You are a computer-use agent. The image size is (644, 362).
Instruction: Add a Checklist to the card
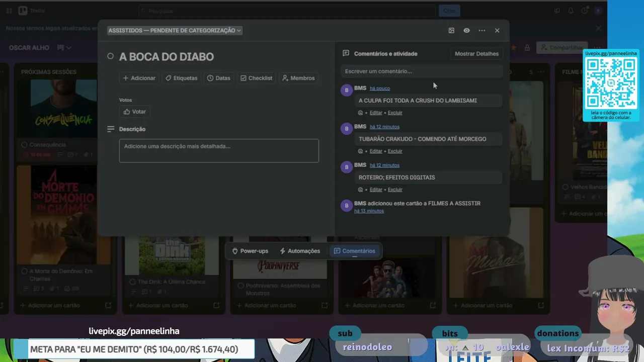[x=257, y=78]
